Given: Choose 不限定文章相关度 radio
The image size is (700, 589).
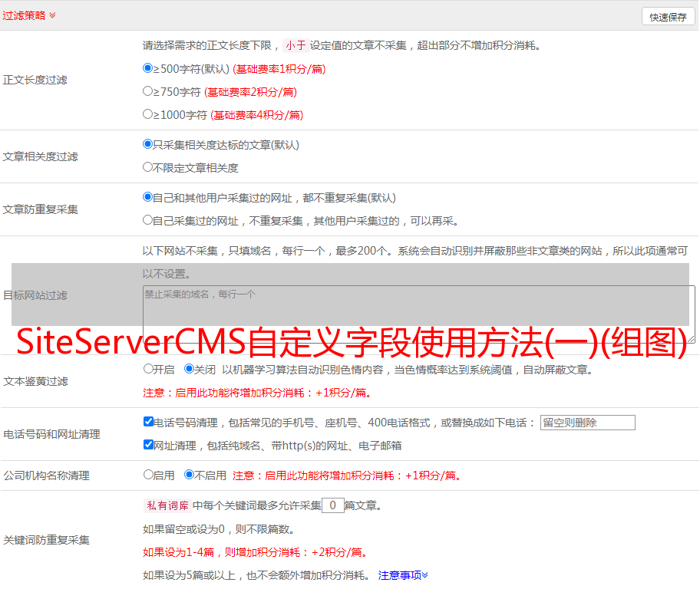Looking at the screenshot, I should coord(148,167).
